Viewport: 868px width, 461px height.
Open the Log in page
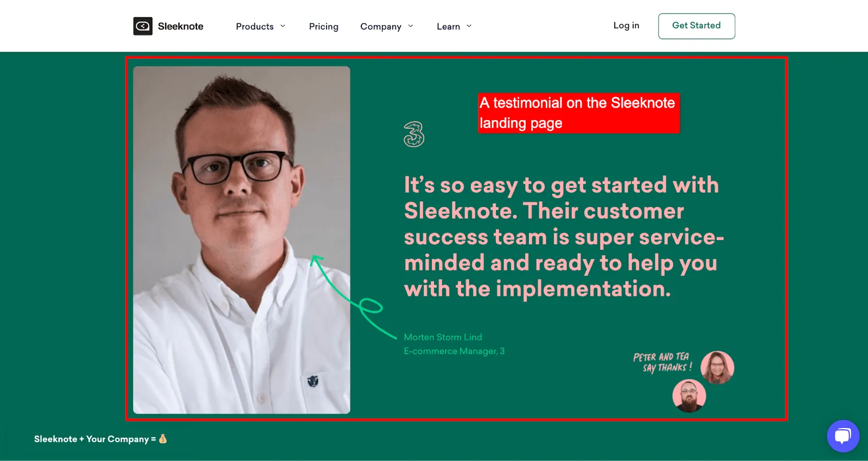coord(626,26)
